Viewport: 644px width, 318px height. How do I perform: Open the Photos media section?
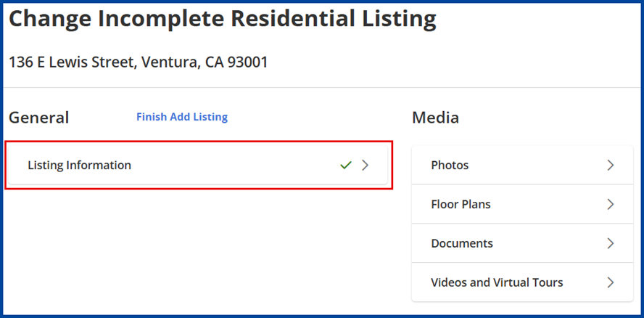pos(450,166)
